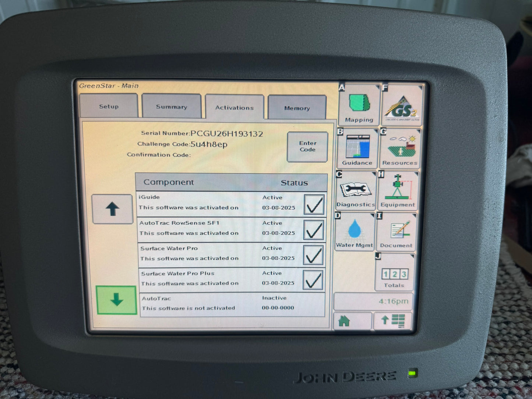Open the Mapping softkey

tap(359, 105)
